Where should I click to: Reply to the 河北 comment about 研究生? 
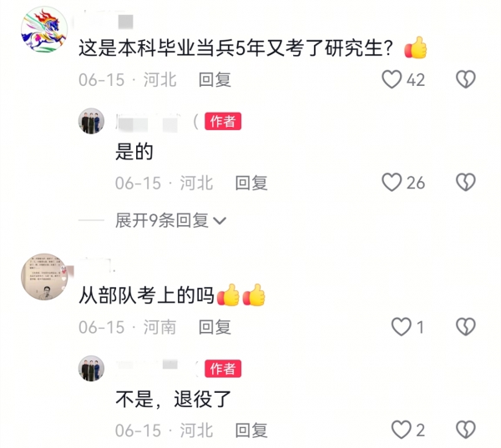pyautogui.click(x=215, y=79)
